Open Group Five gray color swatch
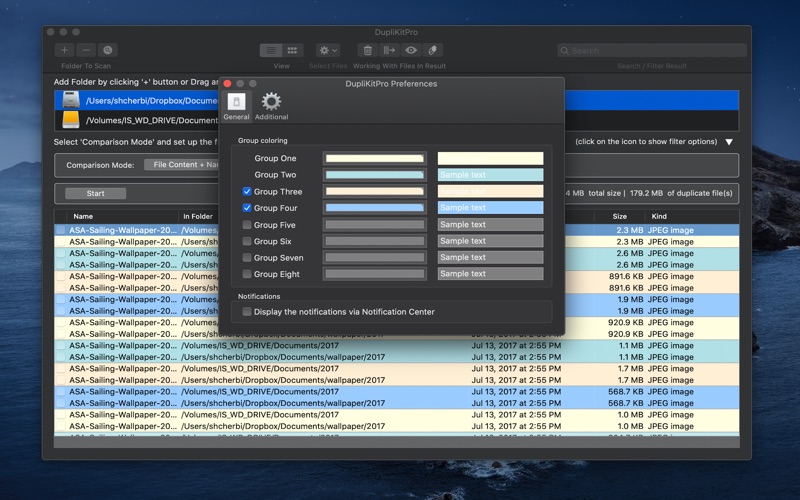 [374, 224]
